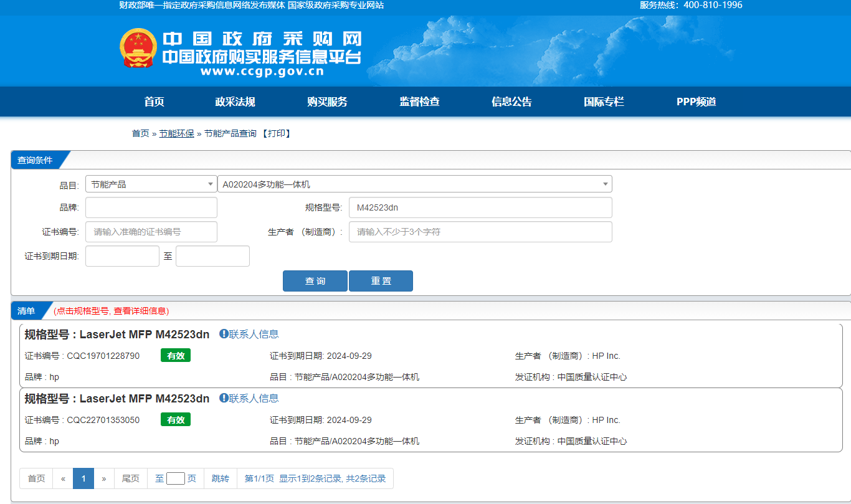The image size is (851, 504).
Task: Open the PPP频道 menu item
Action: point(696,102)
